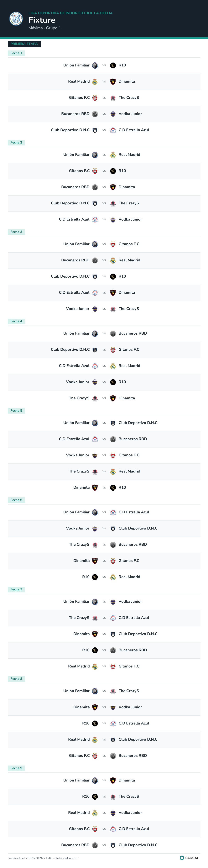Click C.D Estrella Azul crest in Fecha 1
This screenshot has width=208, height=868.
coord(113,130)
